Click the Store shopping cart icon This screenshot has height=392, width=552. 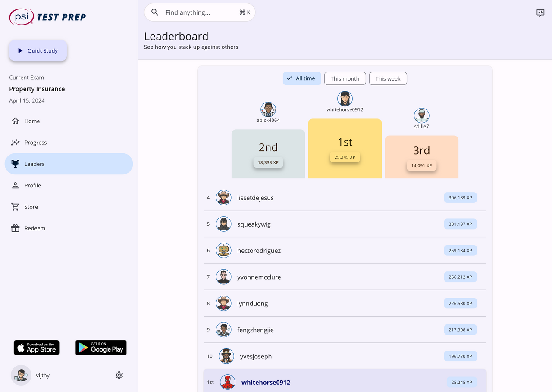click(16, 207)
